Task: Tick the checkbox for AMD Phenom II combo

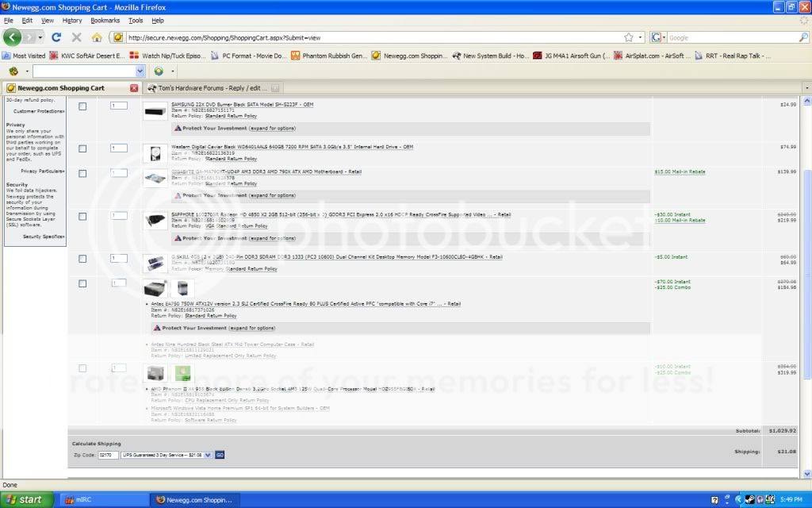Action: pos(82,368)
